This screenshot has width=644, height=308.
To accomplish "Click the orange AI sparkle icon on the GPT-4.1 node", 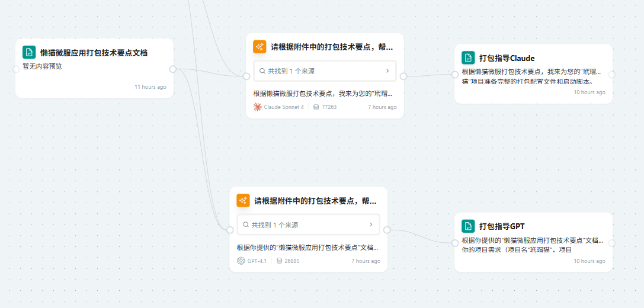I will coord(243,200).
